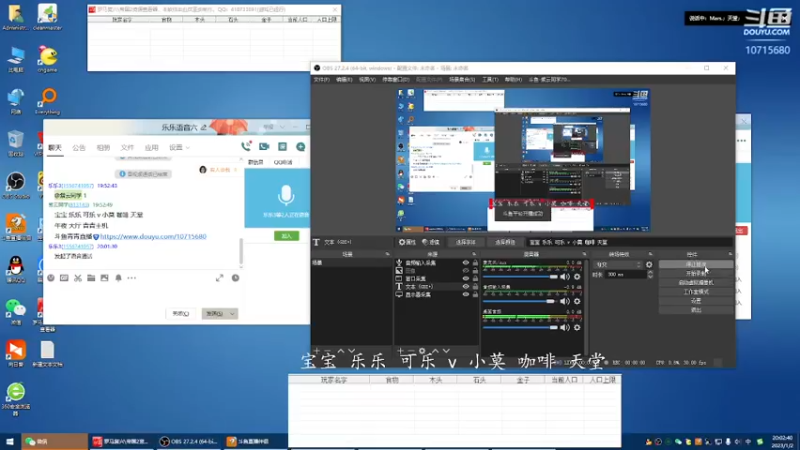Open gear settings for 桌面音频 mixer channel
This screenshot has height=450, width=800.
577,328
